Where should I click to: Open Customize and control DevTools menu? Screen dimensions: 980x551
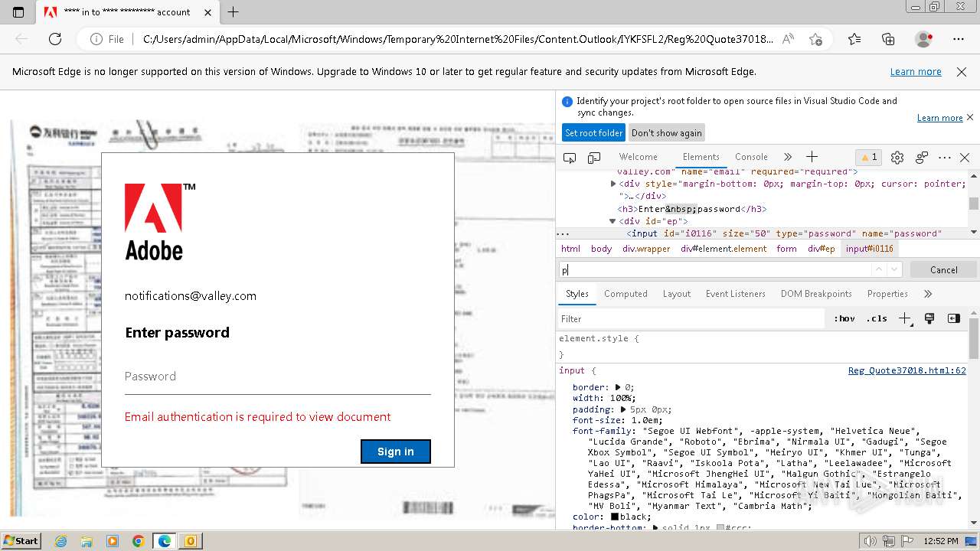tap(944, 158)
